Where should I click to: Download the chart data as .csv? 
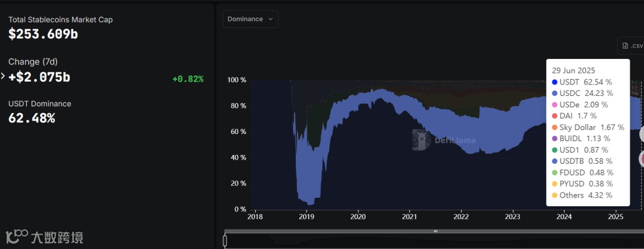click(631, 45)
